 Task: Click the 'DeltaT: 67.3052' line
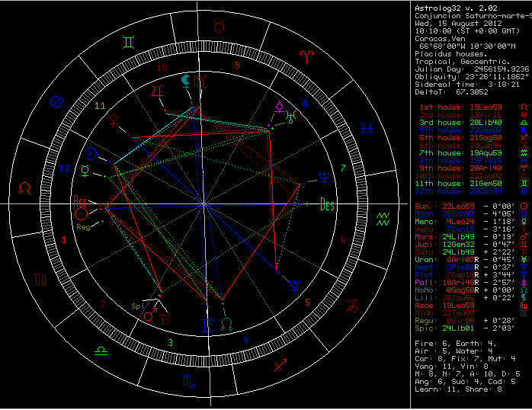pyautogui.click(x=451, y=92)
